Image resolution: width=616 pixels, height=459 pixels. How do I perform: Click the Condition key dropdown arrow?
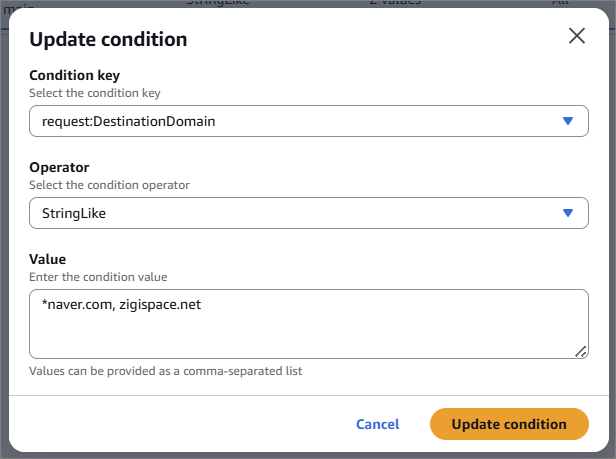568,121
